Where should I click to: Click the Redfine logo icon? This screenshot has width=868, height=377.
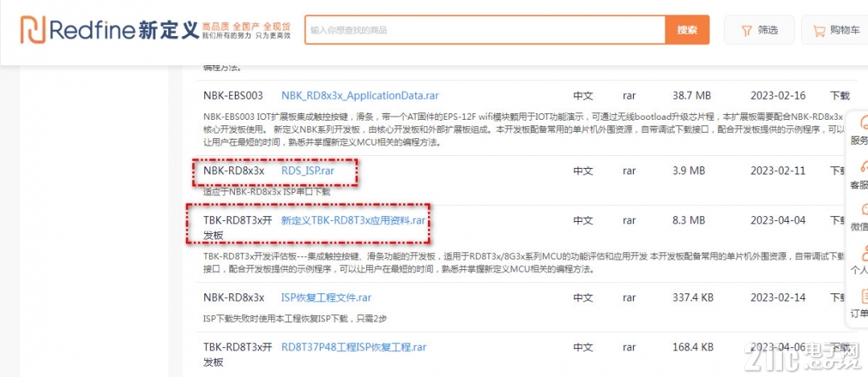pyautogui.click(x=33, y=29)
